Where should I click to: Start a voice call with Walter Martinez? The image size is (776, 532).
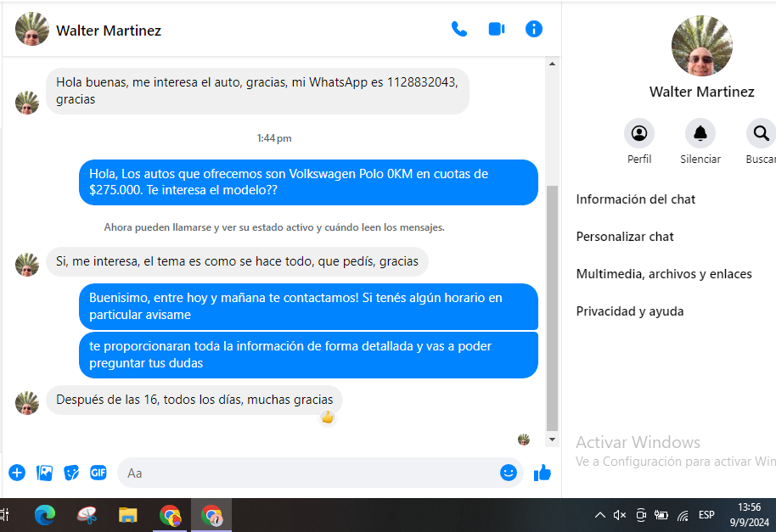point(458,29)
